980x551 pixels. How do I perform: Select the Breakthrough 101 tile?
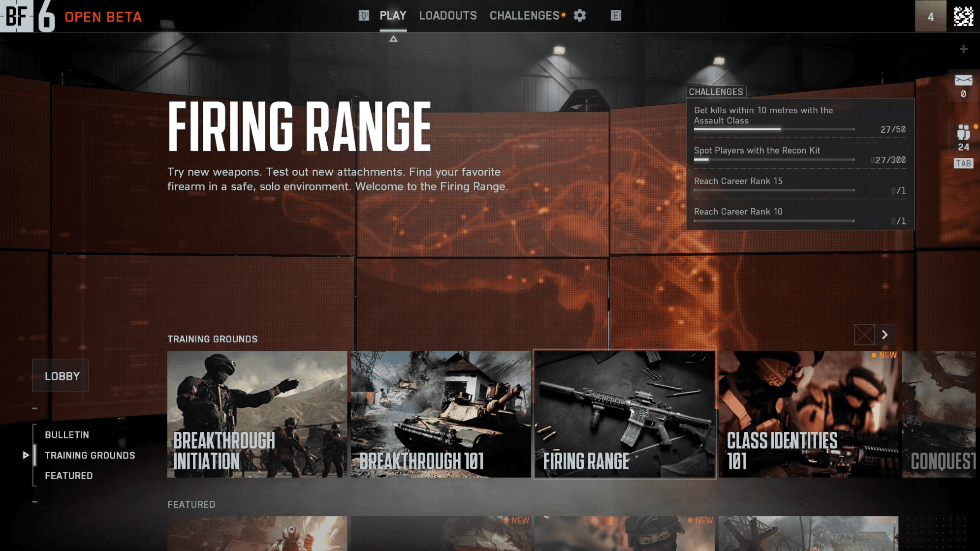pos(441,414)
